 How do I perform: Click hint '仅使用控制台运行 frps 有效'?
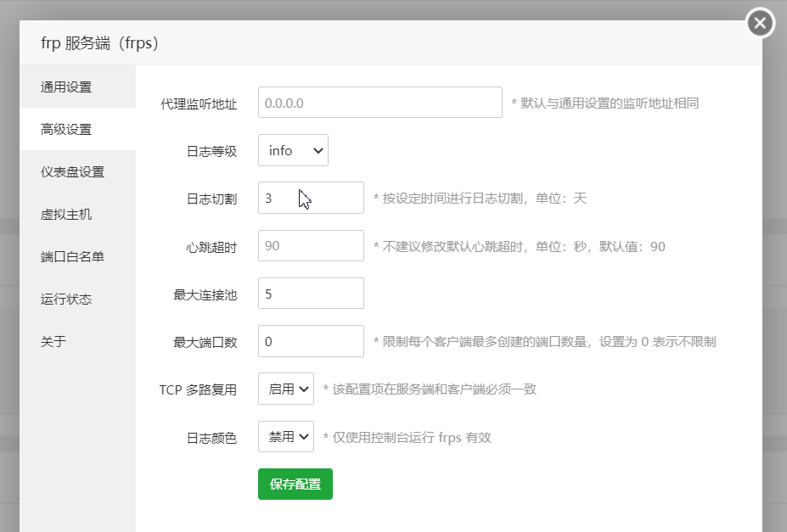tap(407, 438)
